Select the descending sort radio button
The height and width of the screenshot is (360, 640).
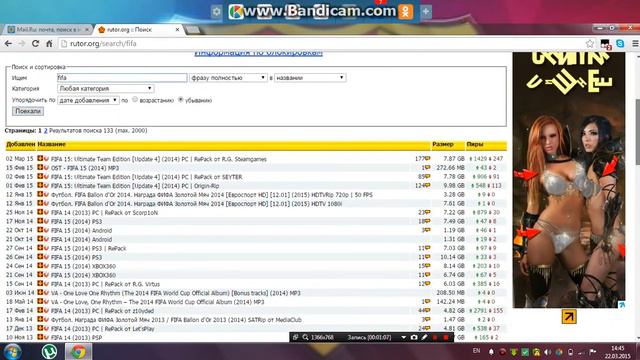pyautogui.click(x=180, y=100)
